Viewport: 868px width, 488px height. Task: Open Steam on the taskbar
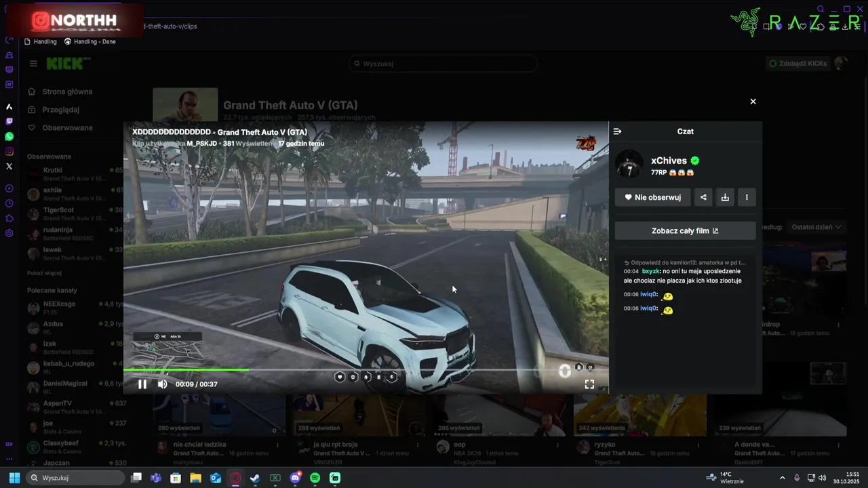[x=255, y=478]
